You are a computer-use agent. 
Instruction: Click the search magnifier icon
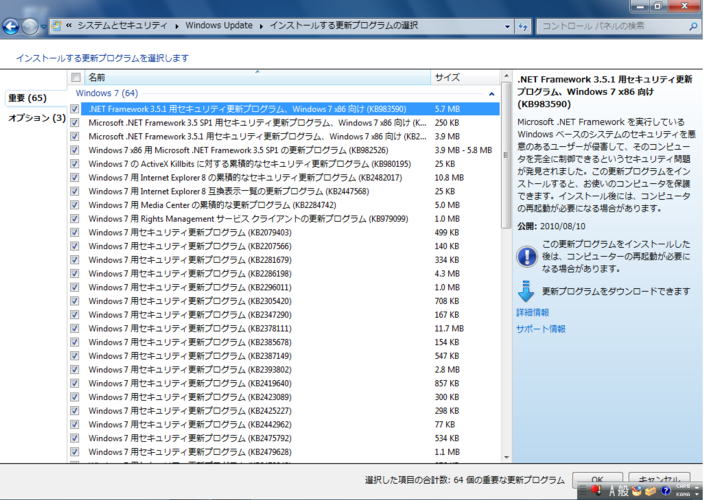[693, 27]
